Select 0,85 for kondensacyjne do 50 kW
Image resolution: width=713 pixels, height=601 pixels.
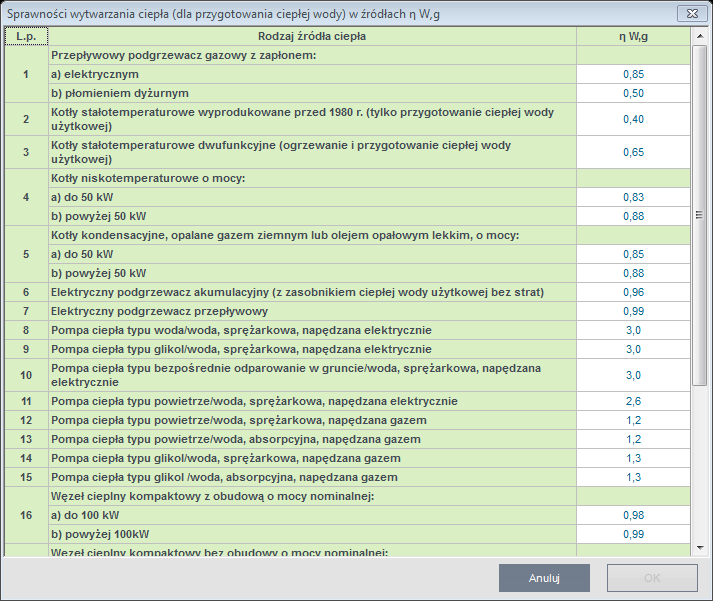[x=633, y=254]
